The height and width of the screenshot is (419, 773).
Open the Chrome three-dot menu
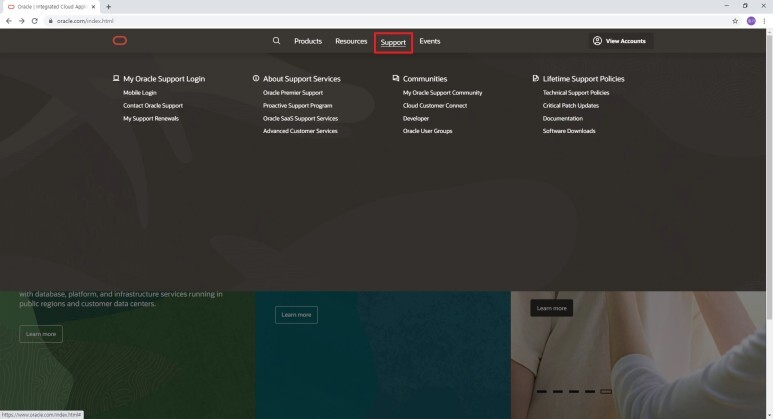pyautogui.click(x=765, y=21)
